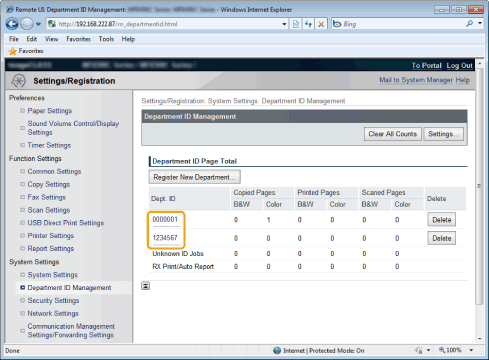Open Network Settings in sidebar
Image resolution: width=489 pixels, height=360 pixels.
53,313
